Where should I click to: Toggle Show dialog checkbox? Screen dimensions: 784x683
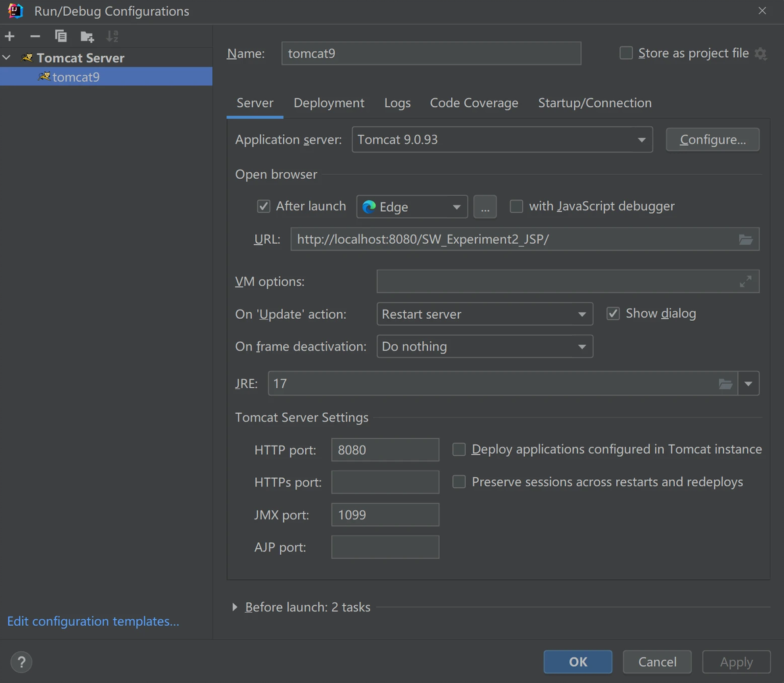point(613,314)
